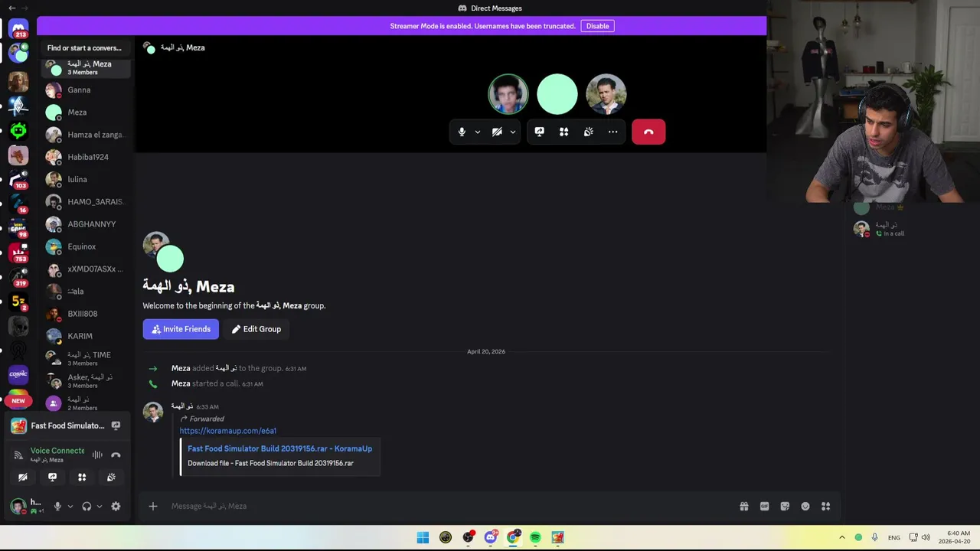Open Windows Start menu
This screenshot has width=980, height=551.
423,537
